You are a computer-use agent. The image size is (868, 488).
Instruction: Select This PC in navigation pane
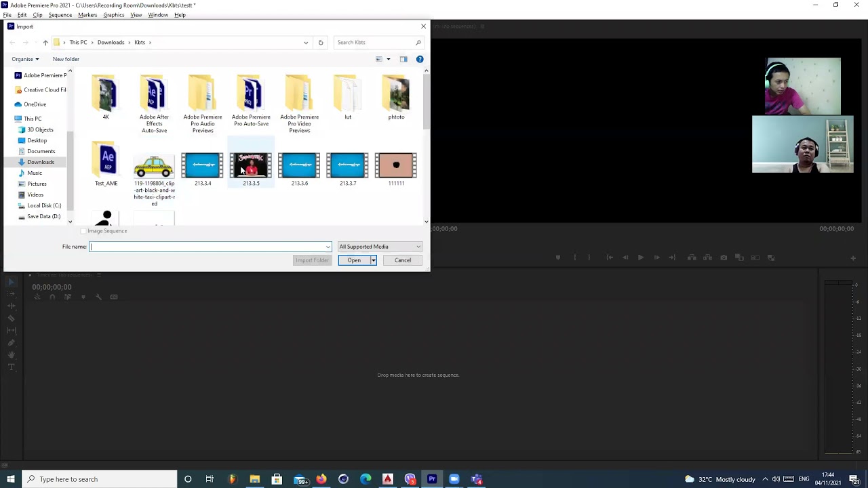tap(28, 119)
